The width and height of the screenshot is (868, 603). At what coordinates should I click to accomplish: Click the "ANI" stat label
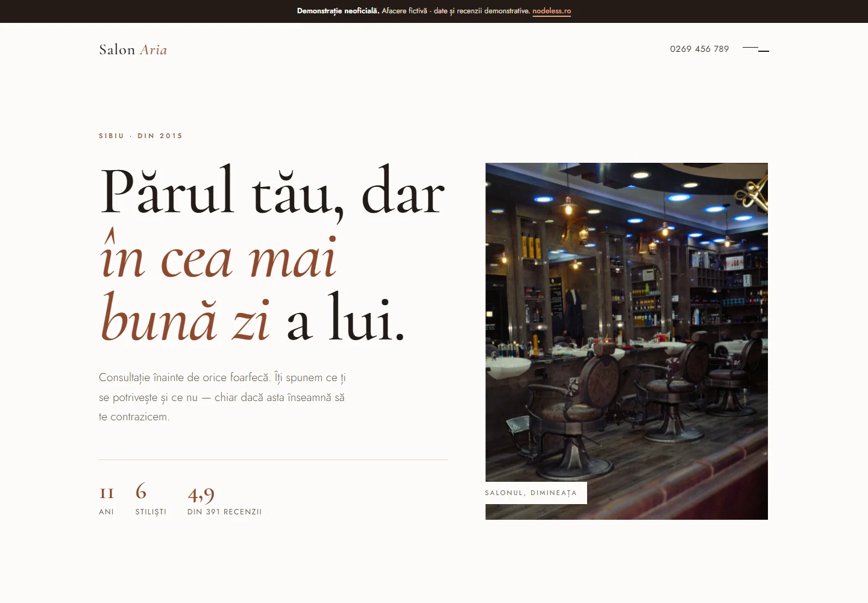tap(106, 512)
